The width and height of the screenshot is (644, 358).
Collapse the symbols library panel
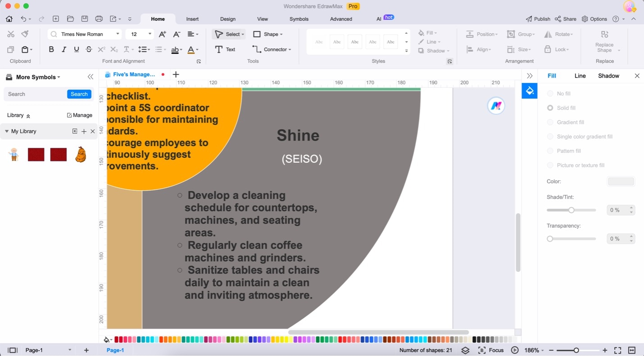(x=91, y=77)
